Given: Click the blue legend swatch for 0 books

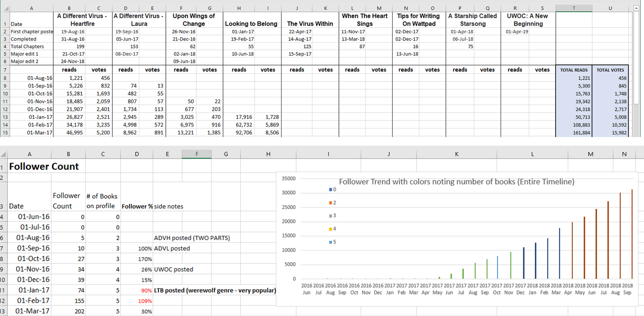Looking at the screenshot, I should (x=330, y=190).
